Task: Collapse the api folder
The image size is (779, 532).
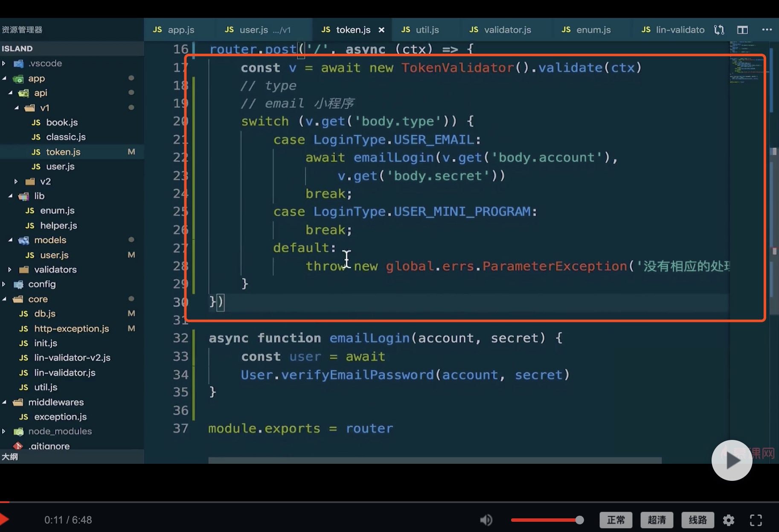Action: [x=10, y=93]
